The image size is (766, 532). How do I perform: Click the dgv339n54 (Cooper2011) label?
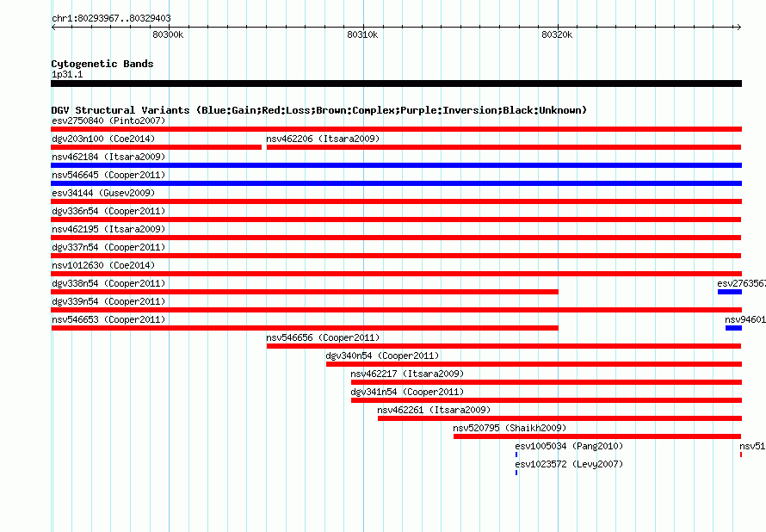point(108,301)
